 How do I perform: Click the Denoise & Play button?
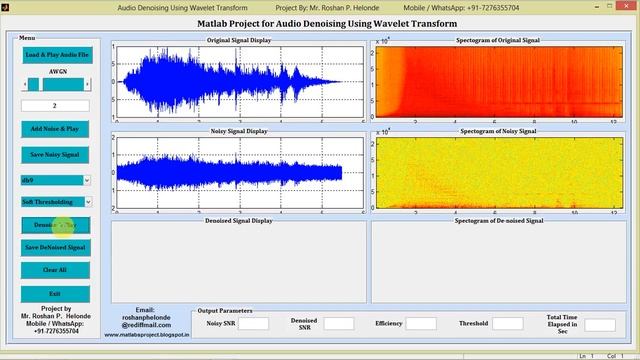point(56,225)
